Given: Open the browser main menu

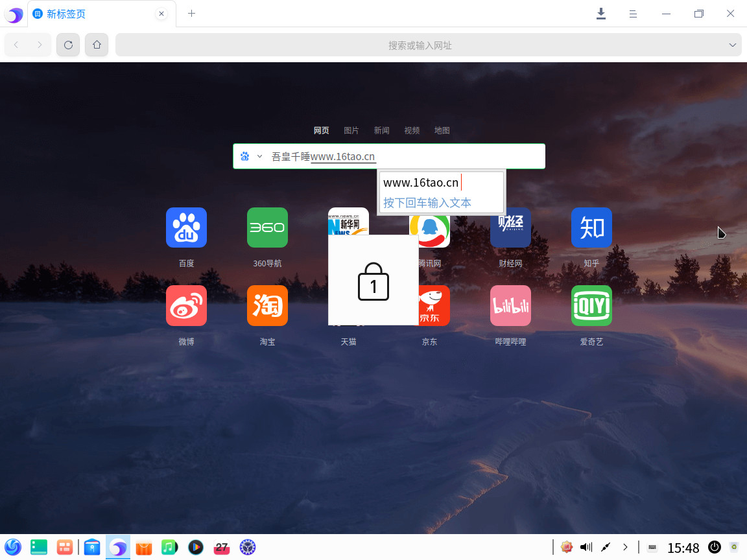Looking at the screenshot, I should pos(634,14).
